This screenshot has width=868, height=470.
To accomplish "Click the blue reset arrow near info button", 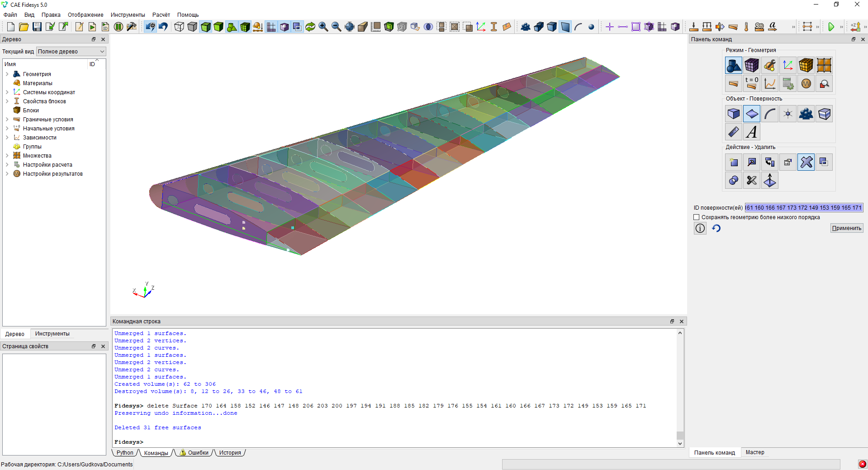I will pyautogui.click(x=716, y=228).
